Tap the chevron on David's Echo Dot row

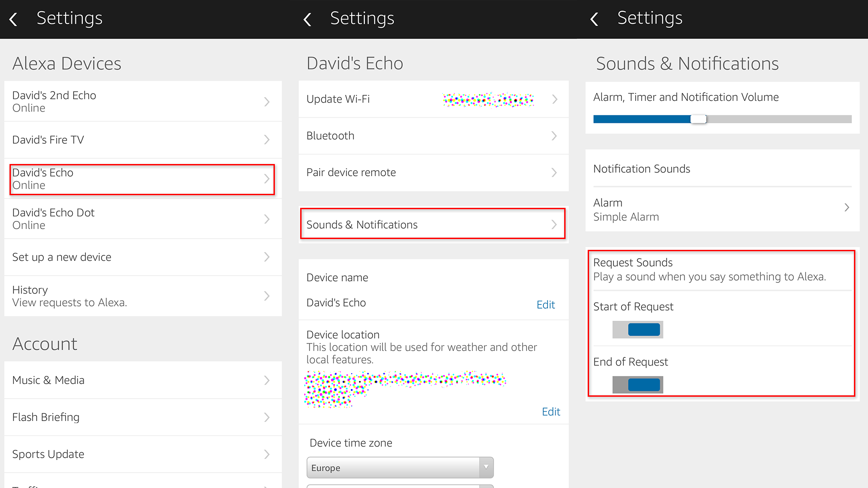[x=267, y=219]
